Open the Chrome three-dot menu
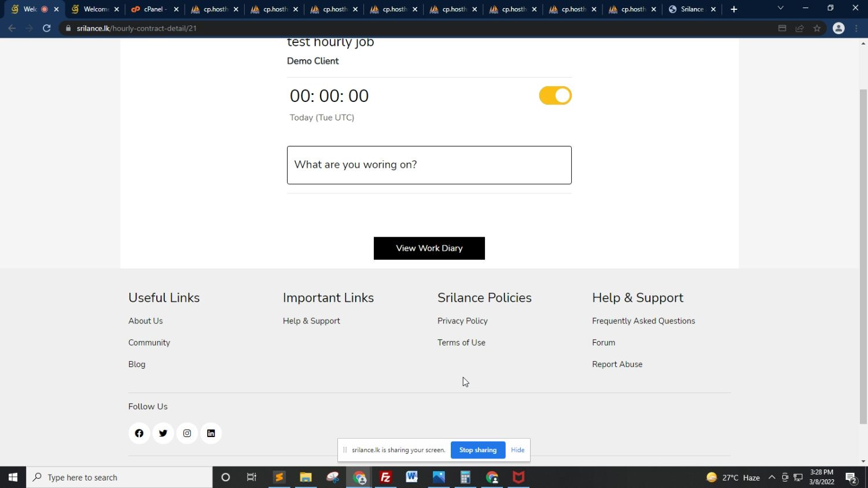This screenshot has height=488, width=868. (x=856, y=28)
